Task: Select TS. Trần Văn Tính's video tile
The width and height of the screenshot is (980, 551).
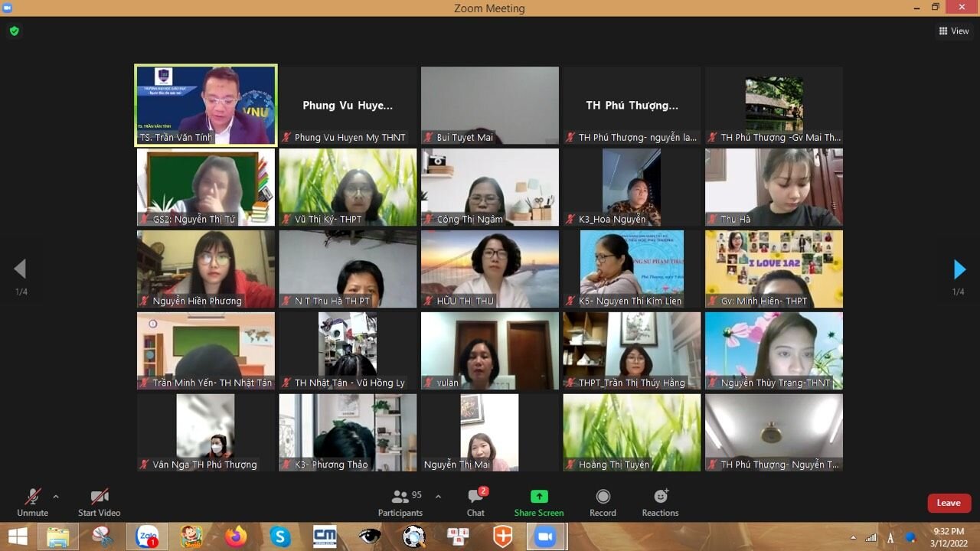Action: pos(205,105)
